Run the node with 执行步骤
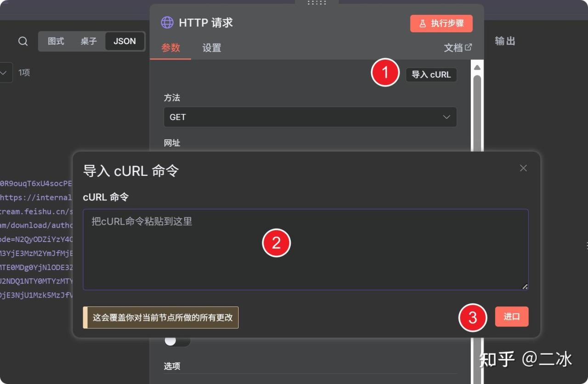Screen dimensions: 588x384 441,23
